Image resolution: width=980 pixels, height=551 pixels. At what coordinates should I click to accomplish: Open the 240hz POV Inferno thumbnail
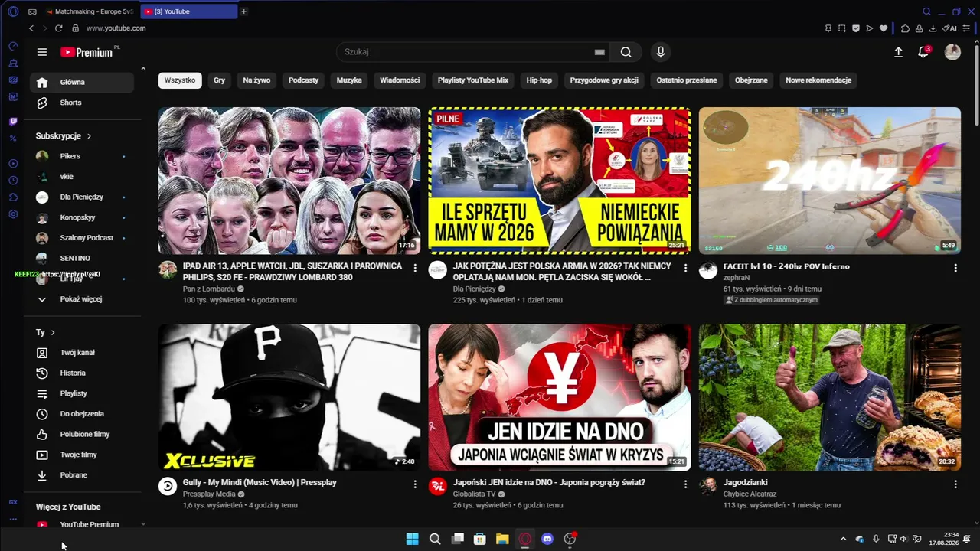coord(830,181)
